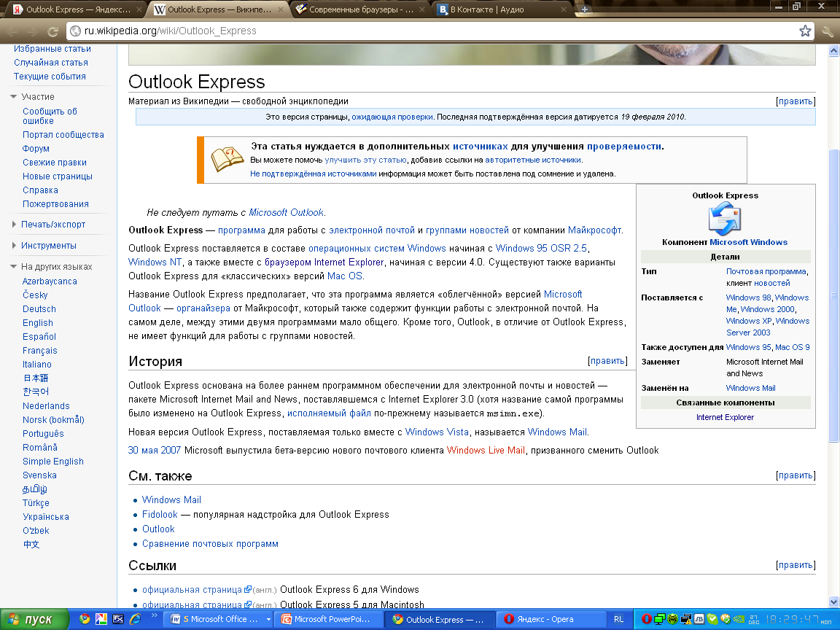Select the Wikipedia Outlook Express tab
The image size is (840, 630).
click(219, 9)
